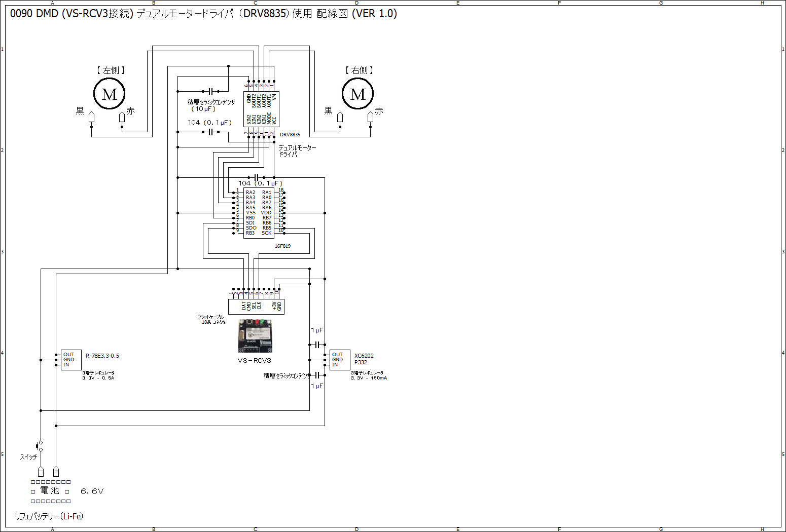Select the 10-pin flat cable connector block
786x532 pixels.
point(256,306)
